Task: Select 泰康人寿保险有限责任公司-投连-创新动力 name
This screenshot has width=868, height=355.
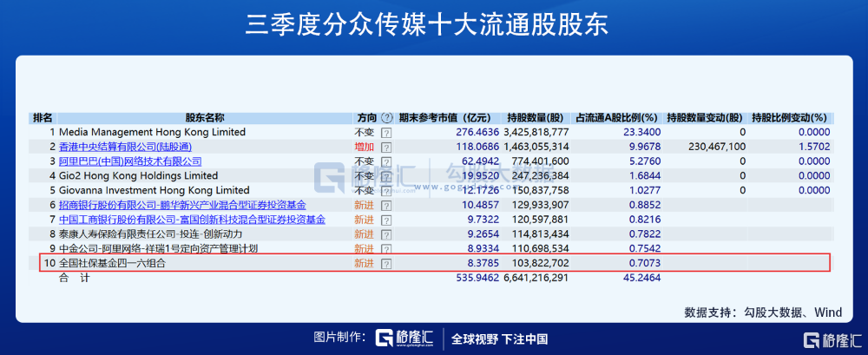Action: tap(150, 233)
